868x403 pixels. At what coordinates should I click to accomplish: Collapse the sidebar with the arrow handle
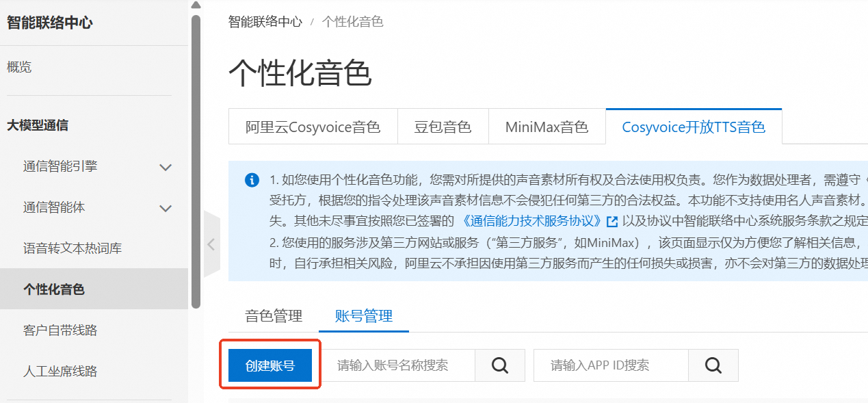click(211, 244)
